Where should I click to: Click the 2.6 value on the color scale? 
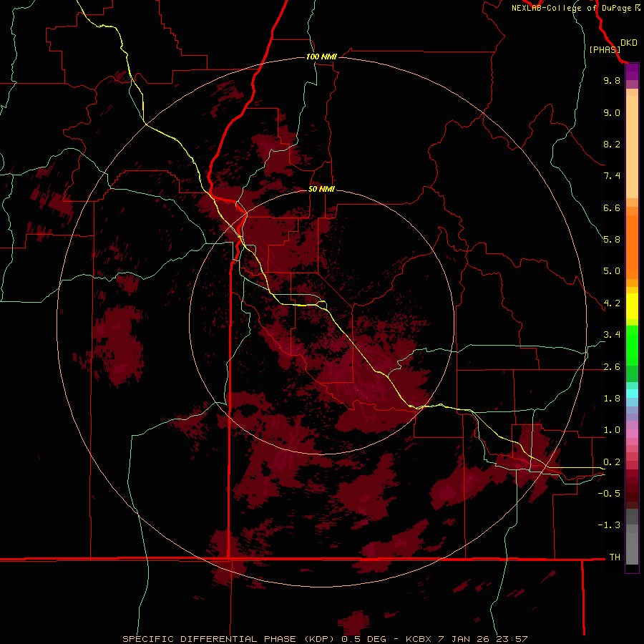click(612, 367)
